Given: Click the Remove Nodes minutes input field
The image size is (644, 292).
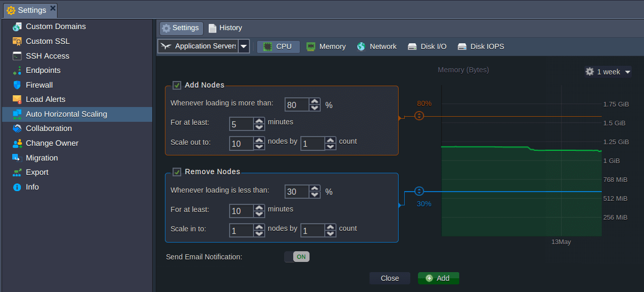Looking at the screenshot, I should [x=242, y=210].
